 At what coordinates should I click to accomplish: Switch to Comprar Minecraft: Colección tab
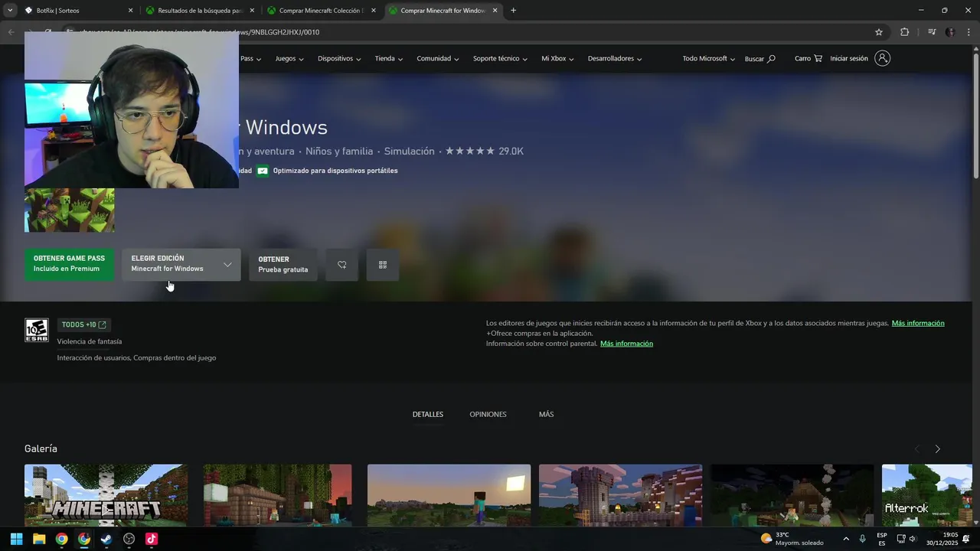click(321, 11)
